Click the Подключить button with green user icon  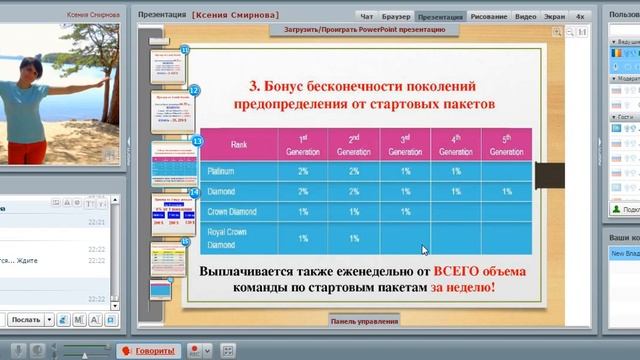tap(624, 209)
